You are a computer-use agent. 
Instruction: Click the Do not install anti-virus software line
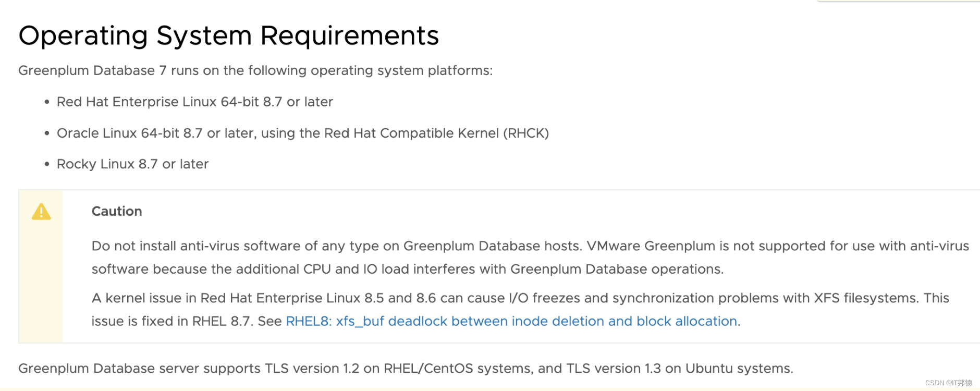pos(530,246)
